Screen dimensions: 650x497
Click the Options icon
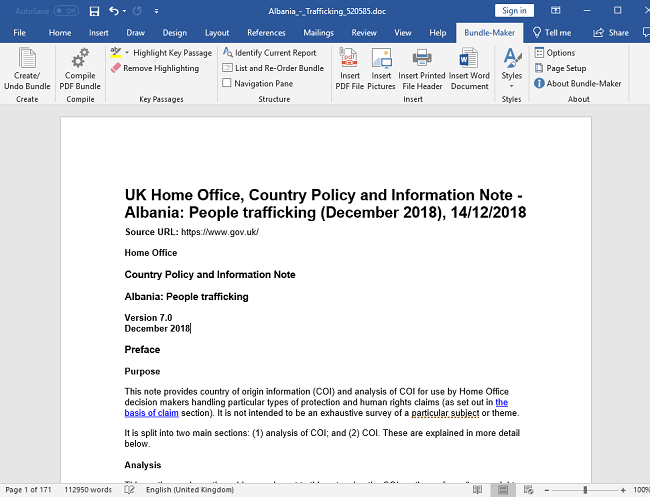click(539, 53)
